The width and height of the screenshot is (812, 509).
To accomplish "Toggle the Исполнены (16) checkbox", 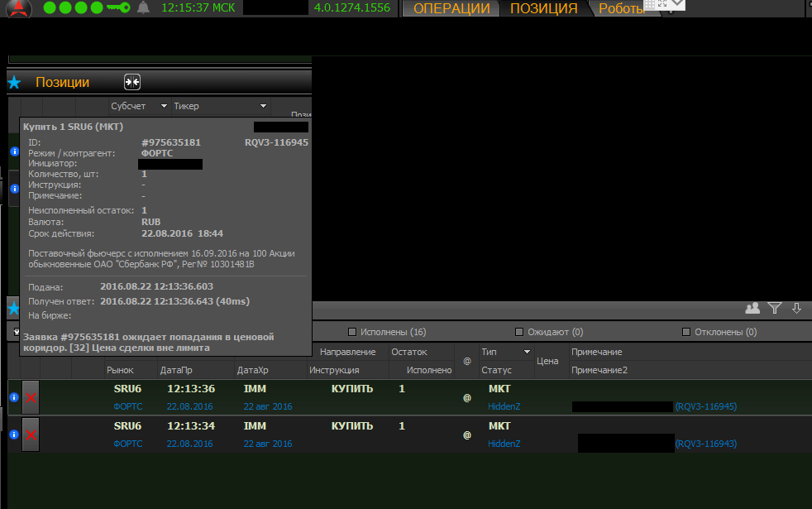I will pos(352,332).
